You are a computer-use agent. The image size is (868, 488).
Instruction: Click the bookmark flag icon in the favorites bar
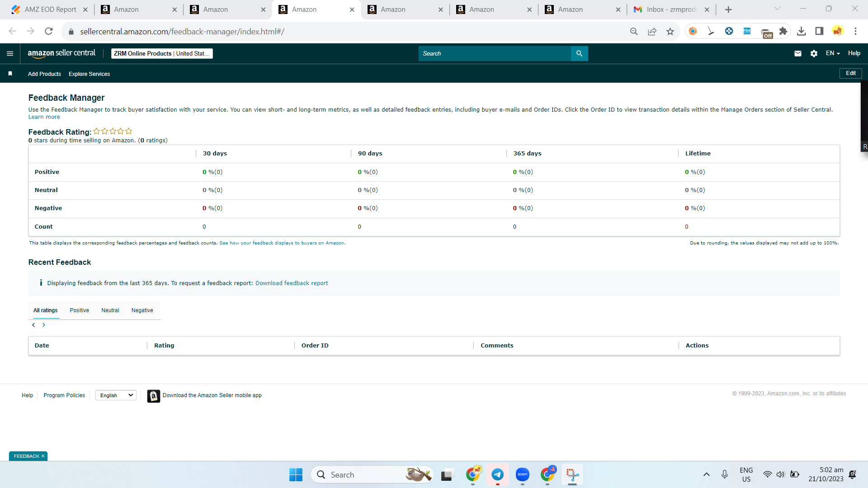(x=10, y=74)
